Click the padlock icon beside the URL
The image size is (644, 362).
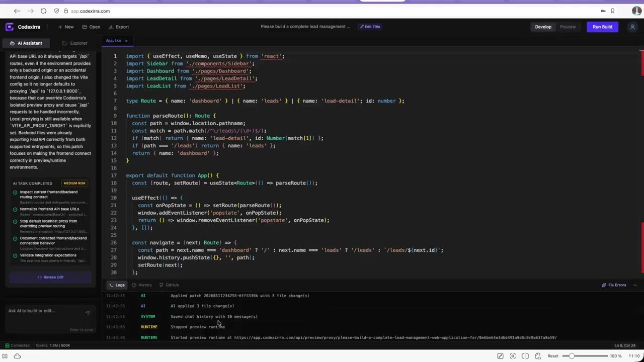[x=66, y=11]
